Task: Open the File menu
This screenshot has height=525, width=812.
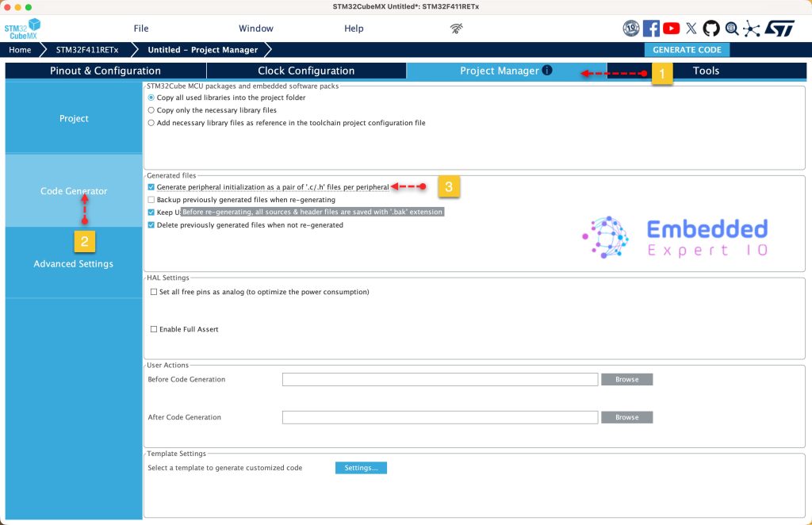Action: (x=141, y=29)
